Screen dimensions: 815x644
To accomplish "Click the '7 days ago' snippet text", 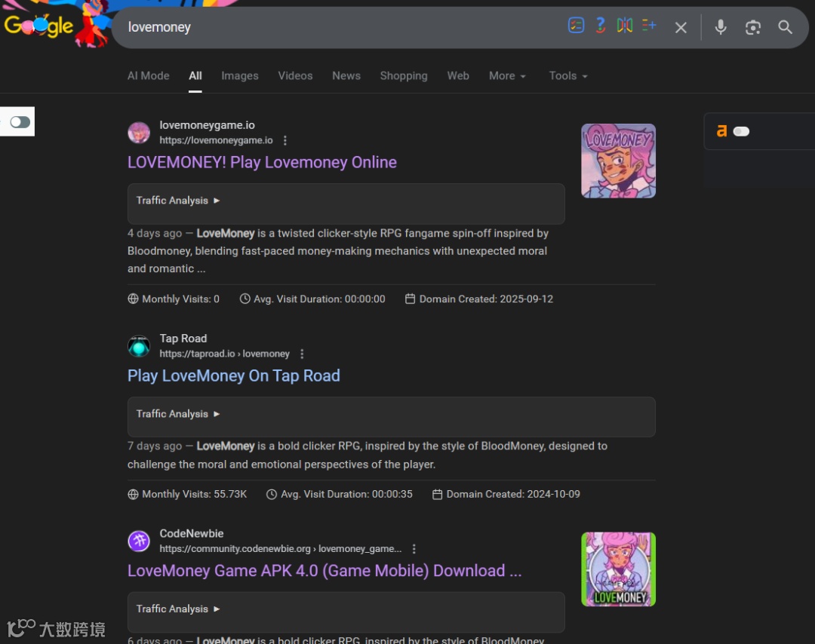I will point(155,446).
